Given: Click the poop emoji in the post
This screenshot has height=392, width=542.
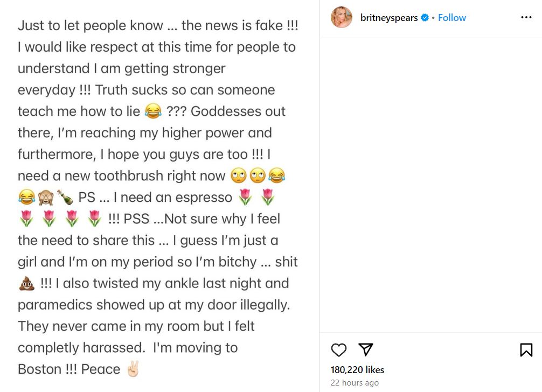Looking at the screenshot, I should 26,284.
